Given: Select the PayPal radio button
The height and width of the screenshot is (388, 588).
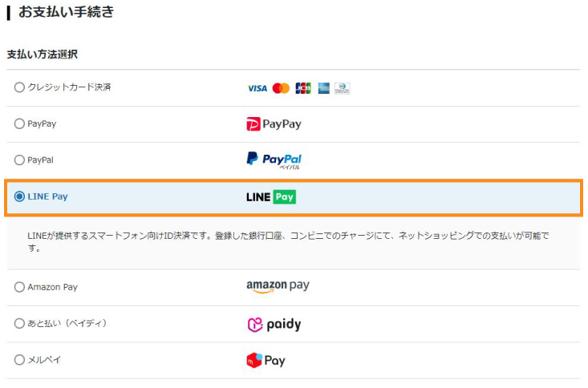Looking at the screenshot, I should [19, 160].
